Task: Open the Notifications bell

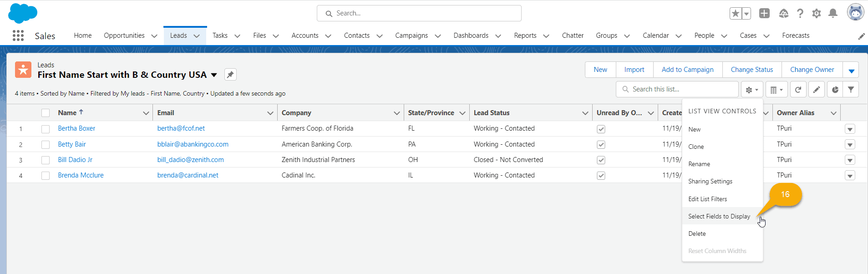Action: coord(833,13)
